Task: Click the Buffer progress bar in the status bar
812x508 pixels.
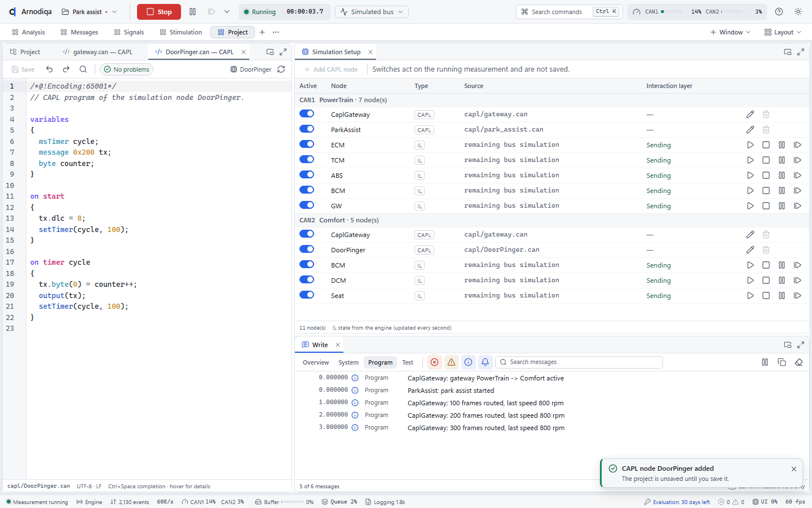Action: [x=293, y=502]
